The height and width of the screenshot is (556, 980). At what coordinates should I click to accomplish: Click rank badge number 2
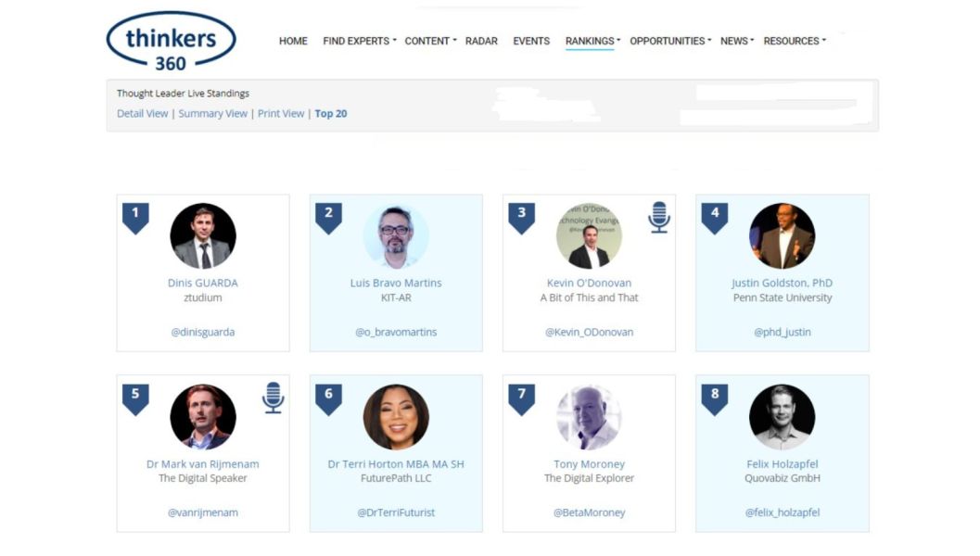[329, 219]
